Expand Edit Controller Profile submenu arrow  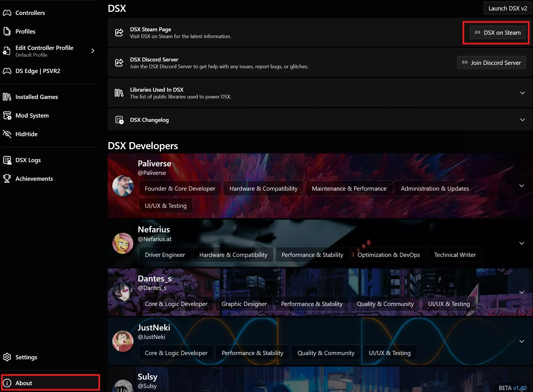tap(93, 51)
